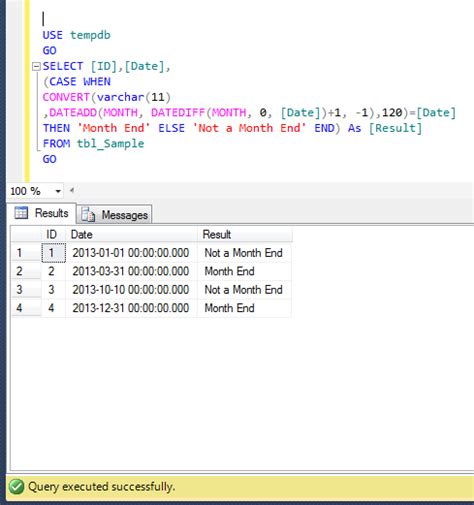
Task: Click 'Query executed successfully.' status text
Action: [x=101, y=487]
